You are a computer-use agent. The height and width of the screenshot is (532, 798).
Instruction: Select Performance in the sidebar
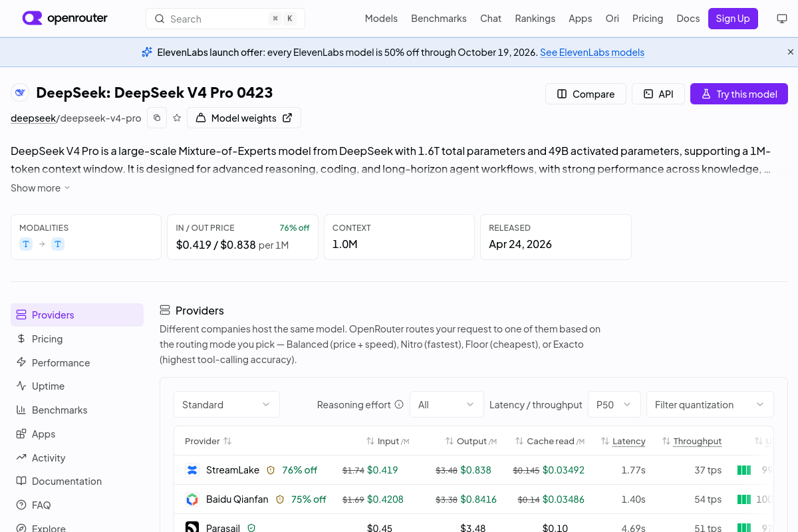click(x=77, y=362)
